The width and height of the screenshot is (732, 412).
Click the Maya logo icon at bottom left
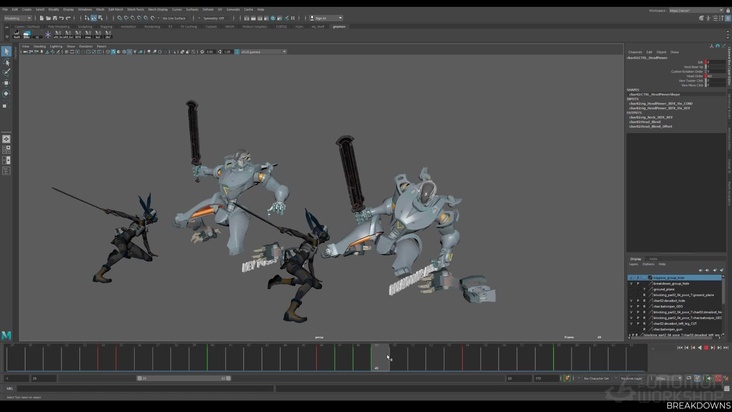point(6,334)
